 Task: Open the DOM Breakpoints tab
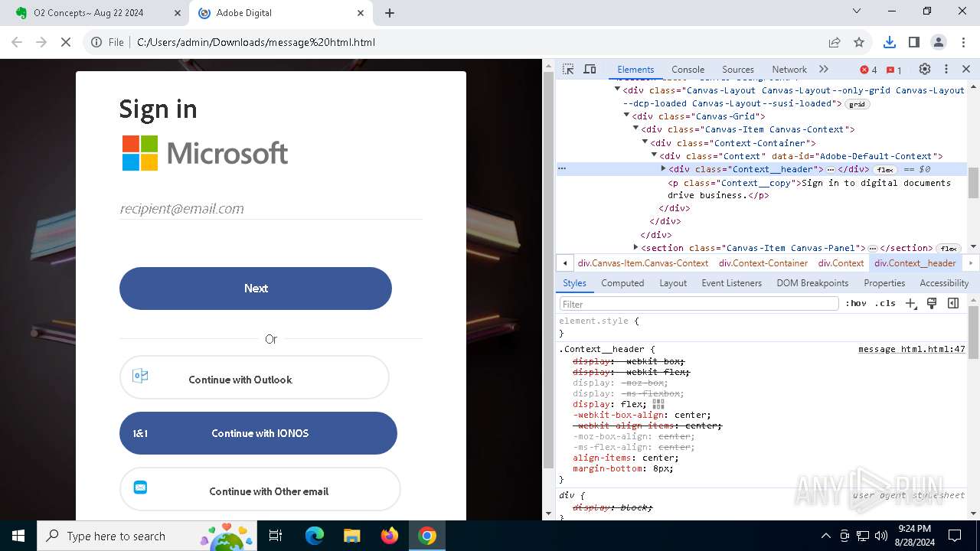[x=812, y=283]
